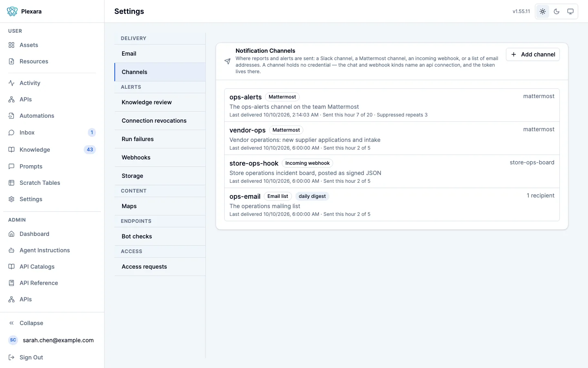Switch to light theme
The width and height of the screenshot is (588, 368).
[543, 11]
